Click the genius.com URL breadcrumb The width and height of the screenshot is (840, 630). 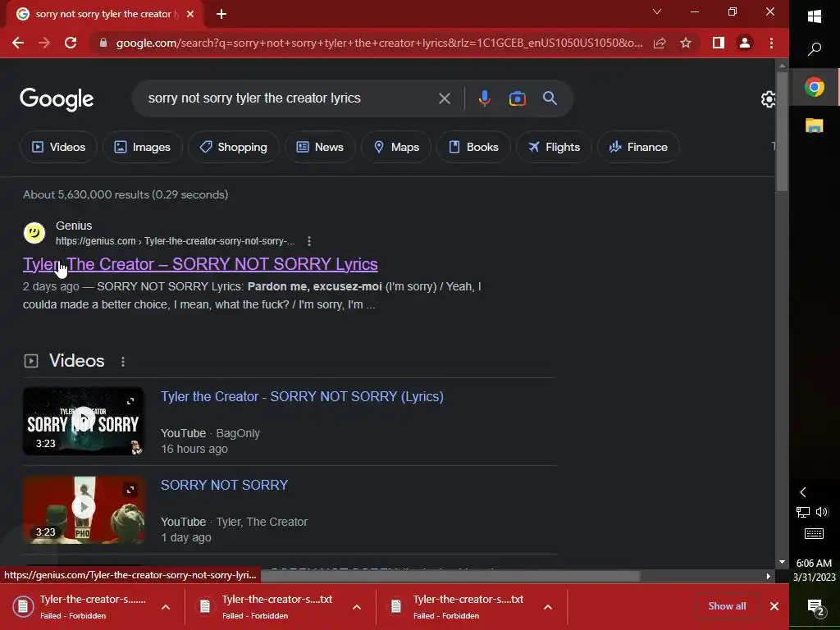pyautogui.click(x=176, y=241)
